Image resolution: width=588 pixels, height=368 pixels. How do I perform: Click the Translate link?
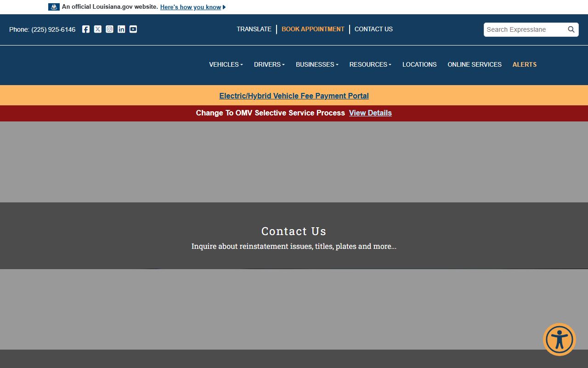pos(254,29)
